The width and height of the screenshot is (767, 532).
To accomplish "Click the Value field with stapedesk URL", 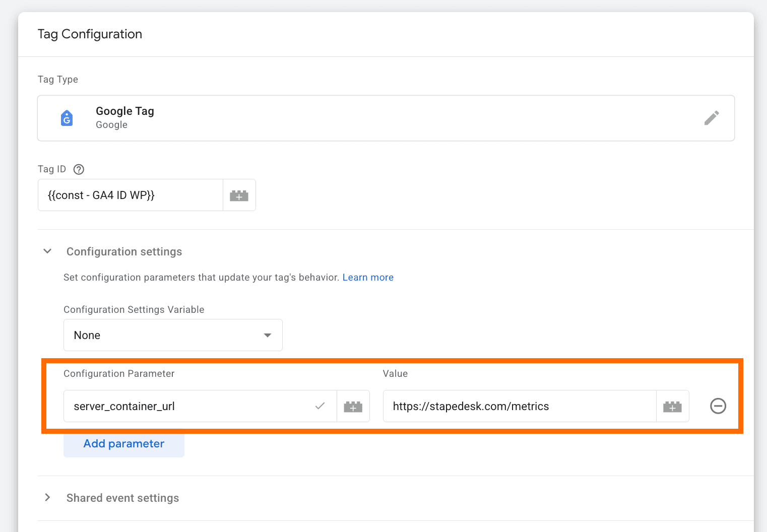I will [520, 406].
